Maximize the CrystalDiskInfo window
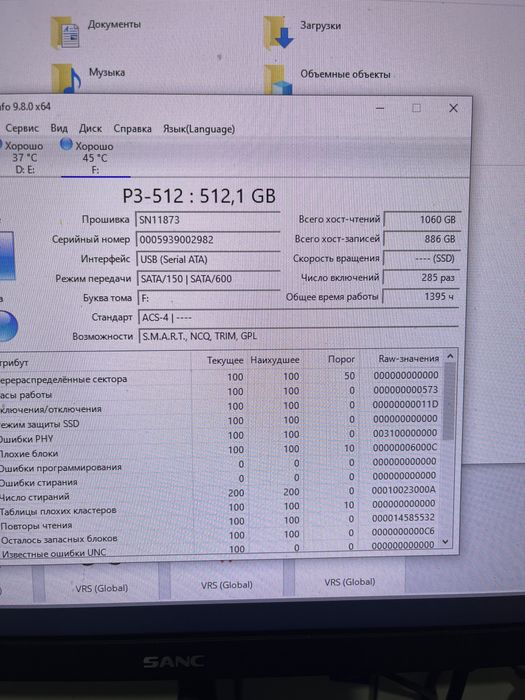 (x=416, y=108)
